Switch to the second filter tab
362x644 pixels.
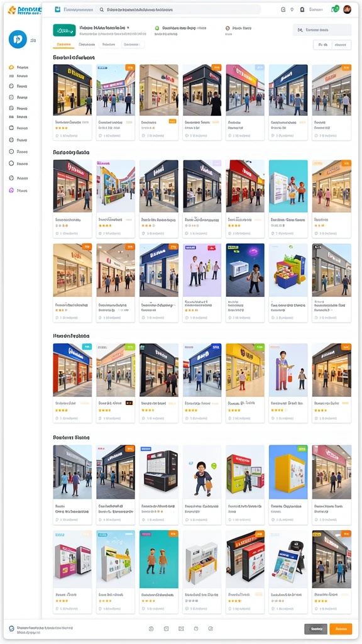coord(87,45)
